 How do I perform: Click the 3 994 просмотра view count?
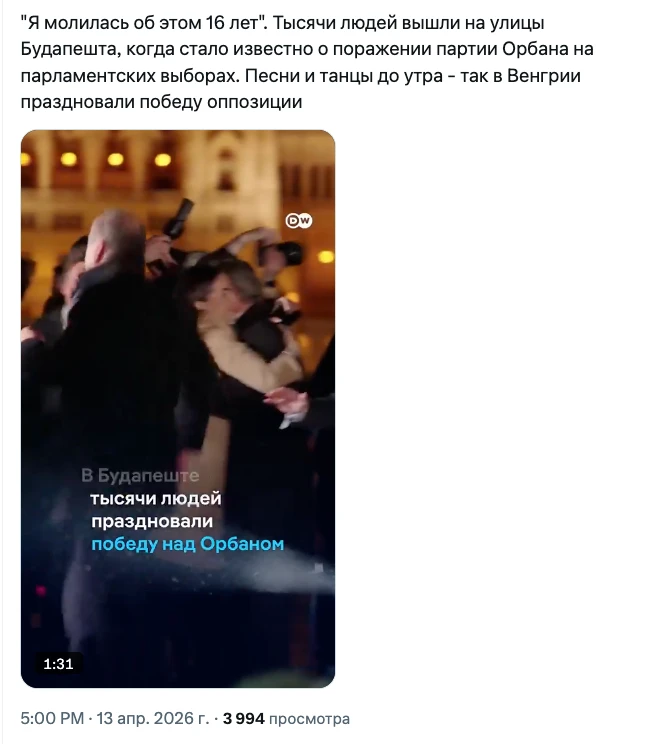(286, 718)
